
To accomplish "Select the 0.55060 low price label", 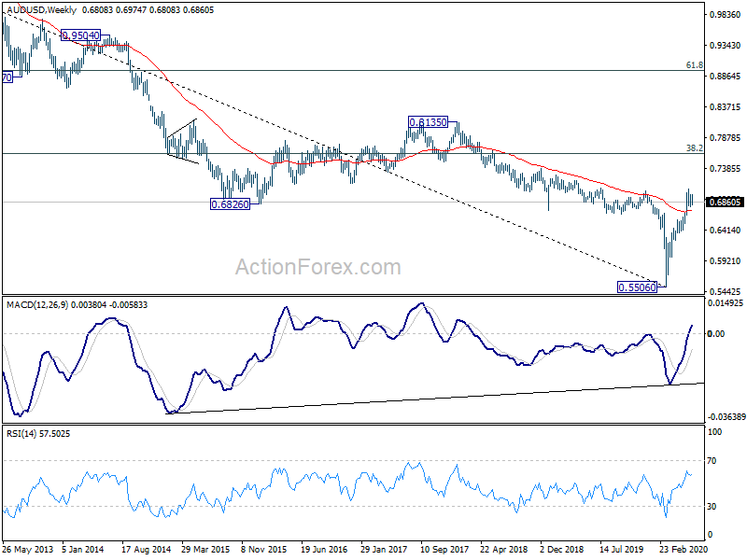I will (637, 287).
